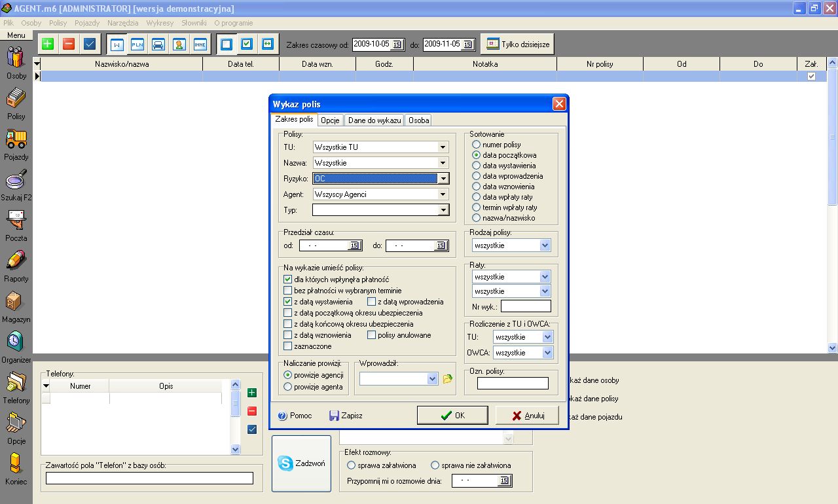Uncheck 'dla których wpłynęła płatność'

click(288, 279)
